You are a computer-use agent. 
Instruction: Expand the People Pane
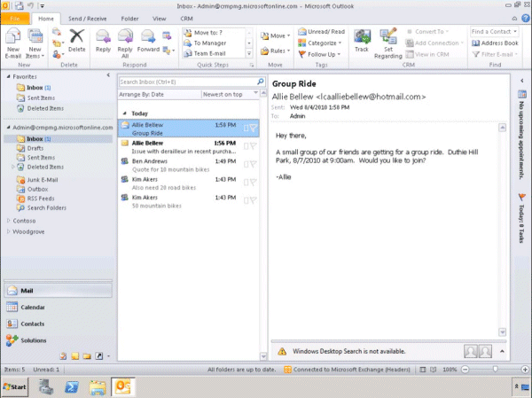502,352
